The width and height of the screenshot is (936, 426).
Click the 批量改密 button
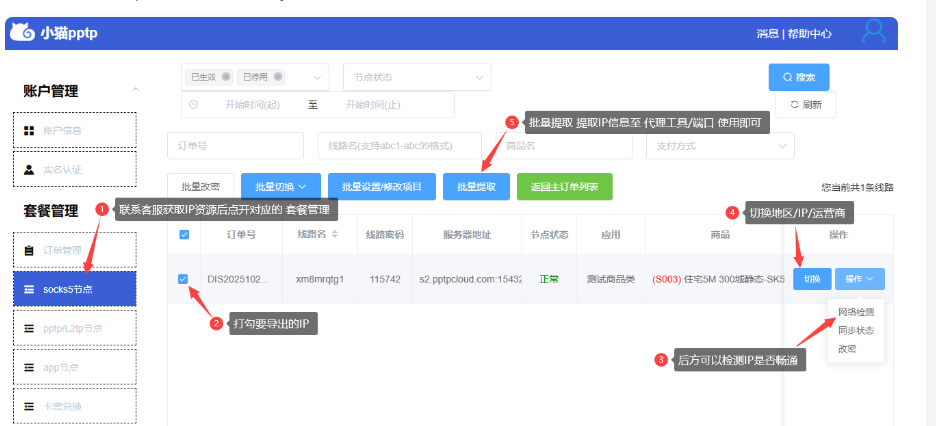[201, 187]
